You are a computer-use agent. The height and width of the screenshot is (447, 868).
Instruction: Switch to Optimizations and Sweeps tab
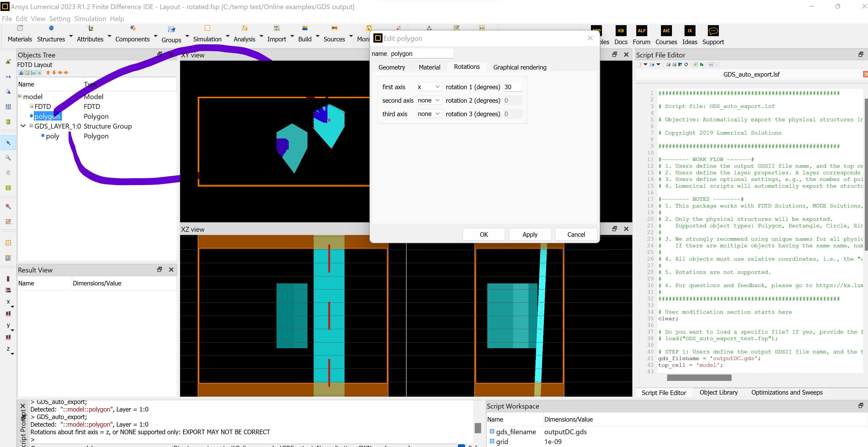[x=787, y=392]
